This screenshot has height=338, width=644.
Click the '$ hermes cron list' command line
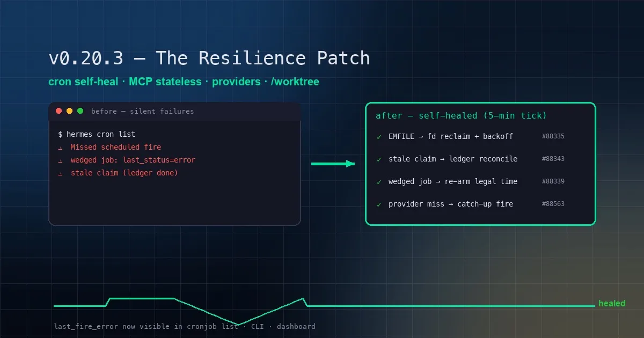(x=97, y=134)
